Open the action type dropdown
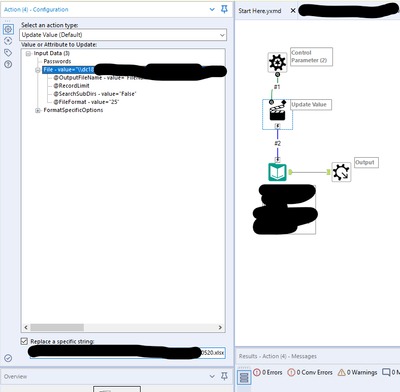 [x=123, y=35]
